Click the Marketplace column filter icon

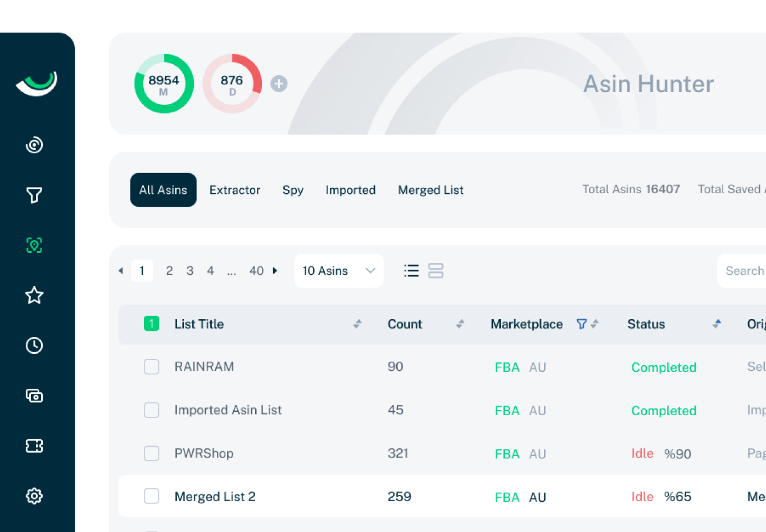pos(582,324)
